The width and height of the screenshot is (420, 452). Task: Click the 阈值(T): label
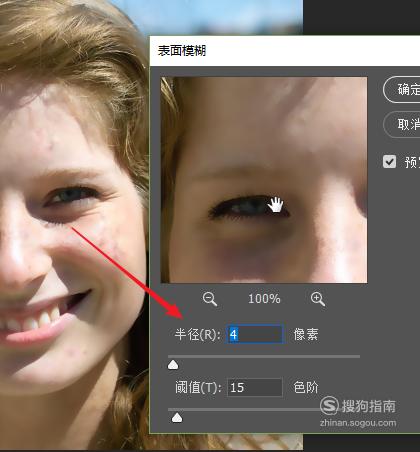coord(198,387)
